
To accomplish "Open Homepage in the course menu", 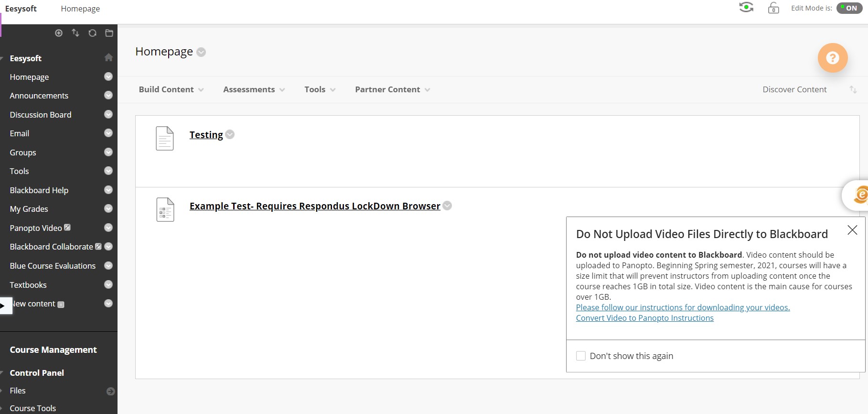I will 29,77.
